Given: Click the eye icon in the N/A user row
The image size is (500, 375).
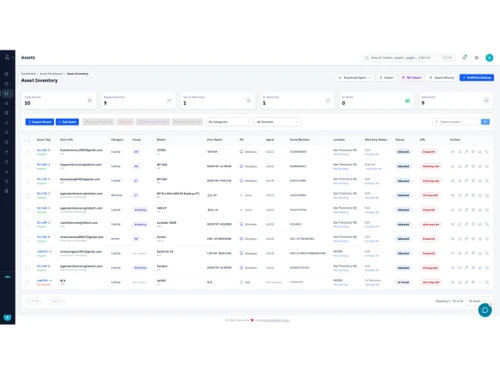Looking at the screenshot, I should point(453,282).
